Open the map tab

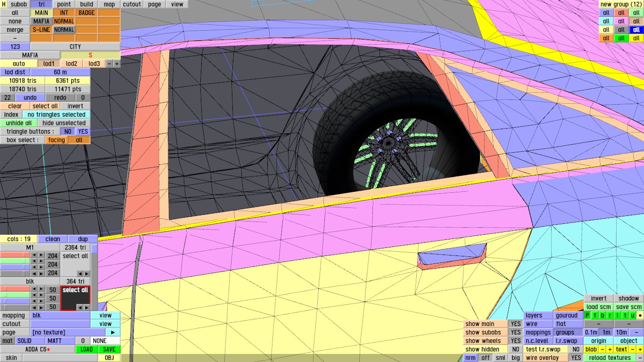pyautogui.click(x=109, y=4)
